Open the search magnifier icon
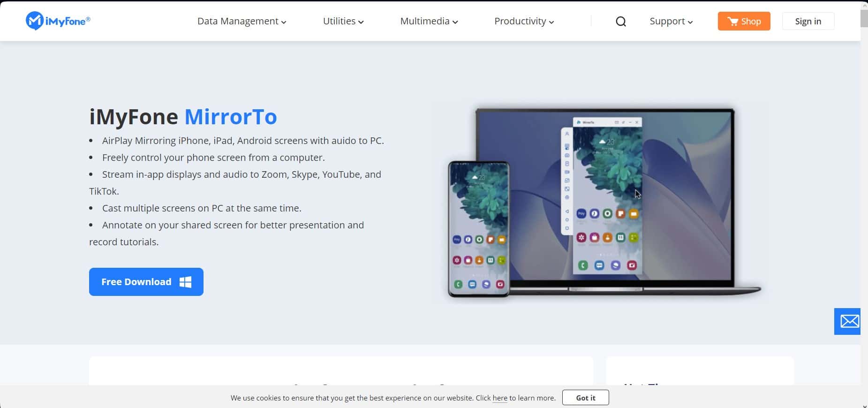868x408 pixels. click(620, 22)
